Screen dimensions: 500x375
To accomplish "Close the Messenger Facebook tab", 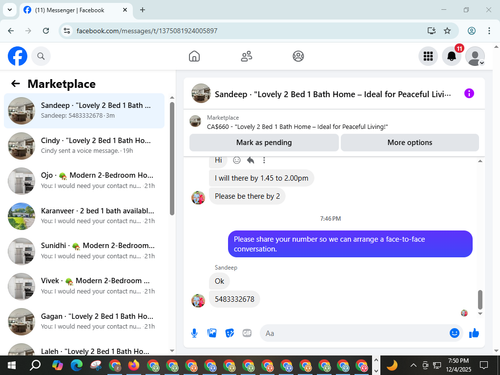I will point(125,10).
